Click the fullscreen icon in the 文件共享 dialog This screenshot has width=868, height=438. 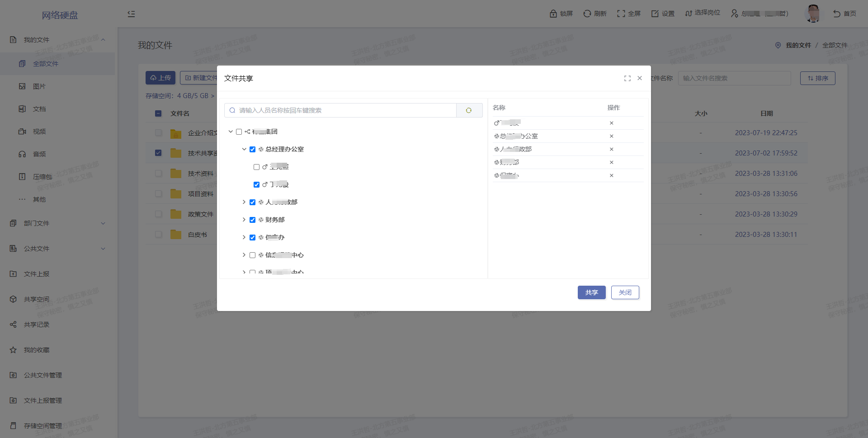point(627,78)
